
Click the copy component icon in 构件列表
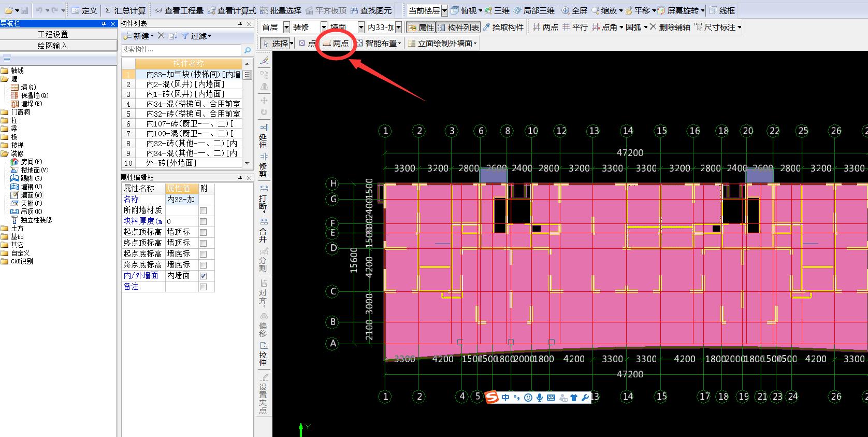173,36
